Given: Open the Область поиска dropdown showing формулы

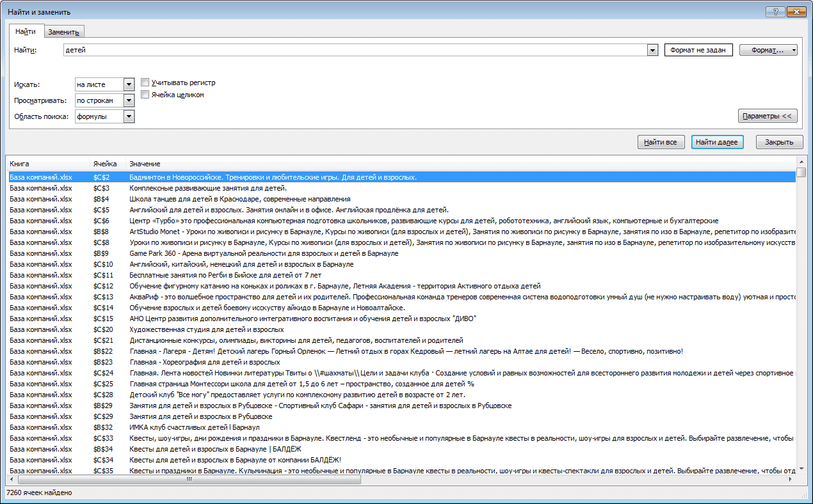Looking at the screenshot, I should click(x=104, y=116).
